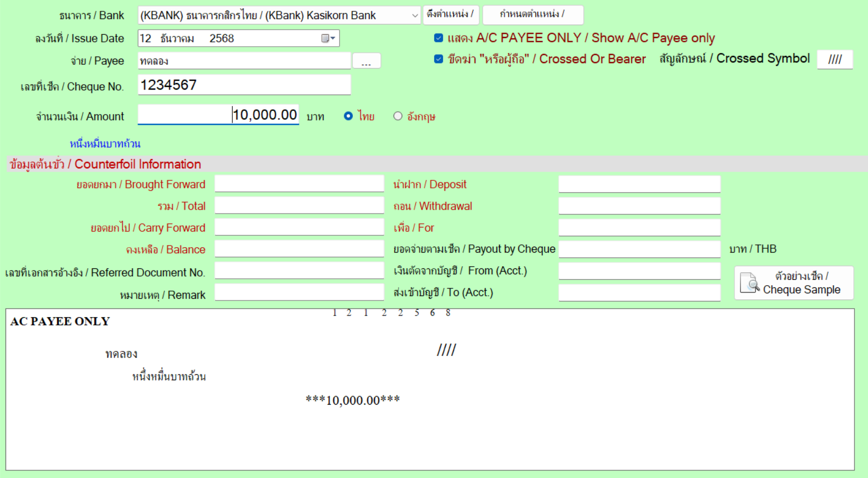Screen dimensions: 868x478
Task: Focus the Remark text box
Action: click(x=299, y=293)
